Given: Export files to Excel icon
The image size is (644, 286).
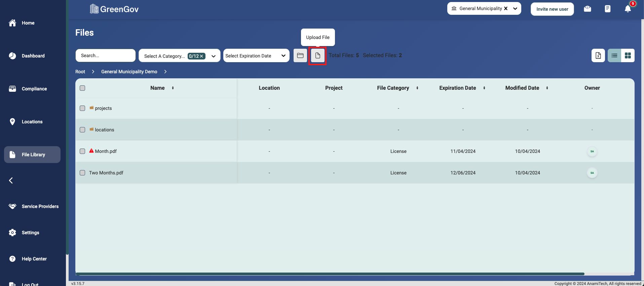Looking at the screenshot, I should (x=598, y=55).
